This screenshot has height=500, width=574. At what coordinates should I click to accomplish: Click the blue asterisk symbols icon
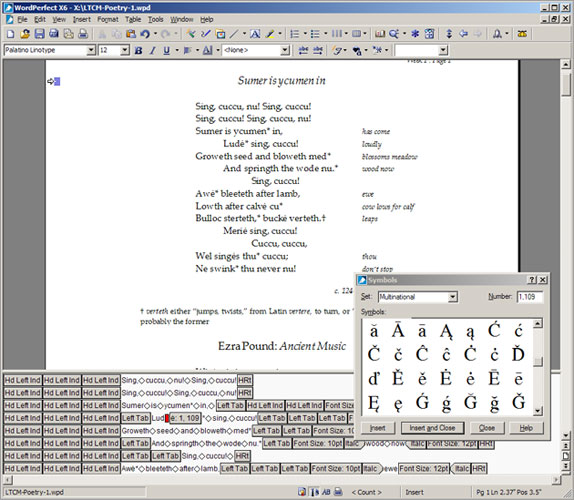415,34
